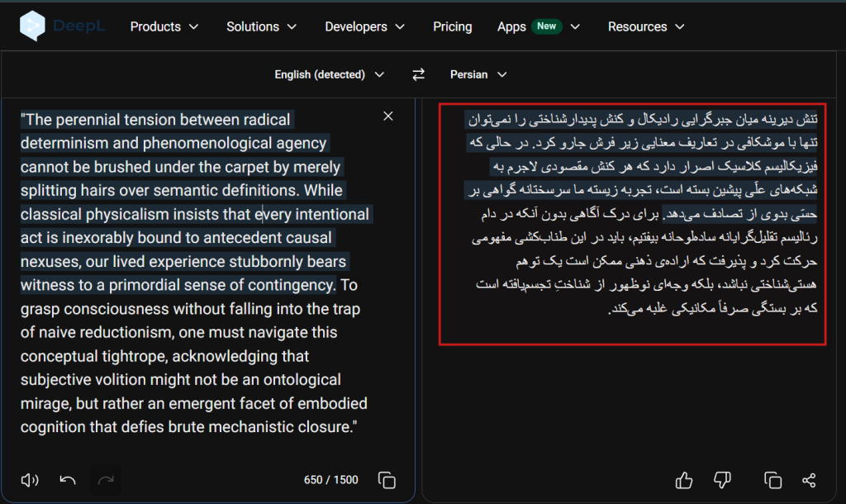Open the Resources menu

click(x=646, y=26)
